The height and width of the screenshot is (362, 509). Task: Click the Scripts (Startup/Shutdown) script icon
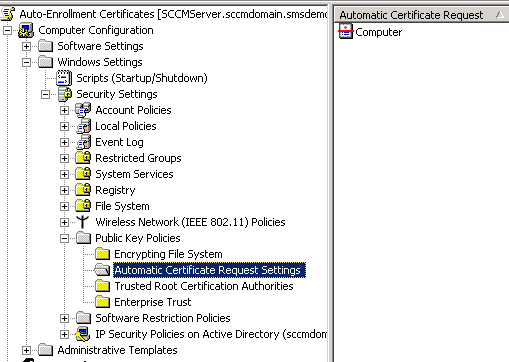[64, 78]
